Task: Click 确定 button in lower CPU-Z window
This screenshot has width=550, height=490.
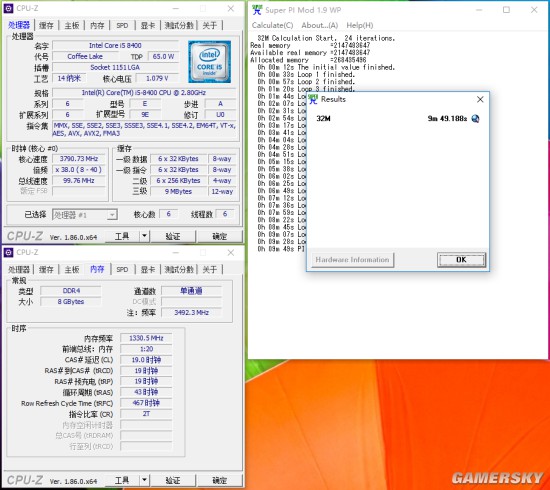Action: click(x=220, y=480)
